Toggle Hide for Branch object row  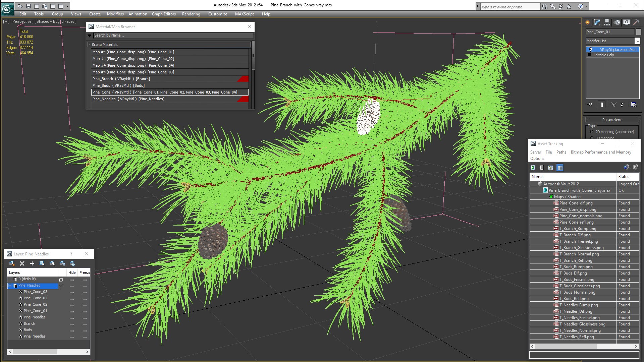[72, 324]
